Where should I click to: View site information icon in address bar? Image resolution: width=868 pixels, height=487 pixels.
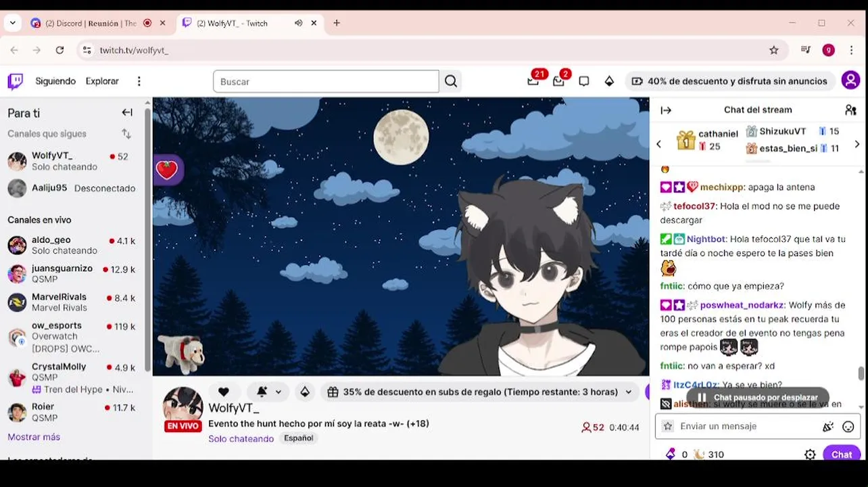point(85,50)
